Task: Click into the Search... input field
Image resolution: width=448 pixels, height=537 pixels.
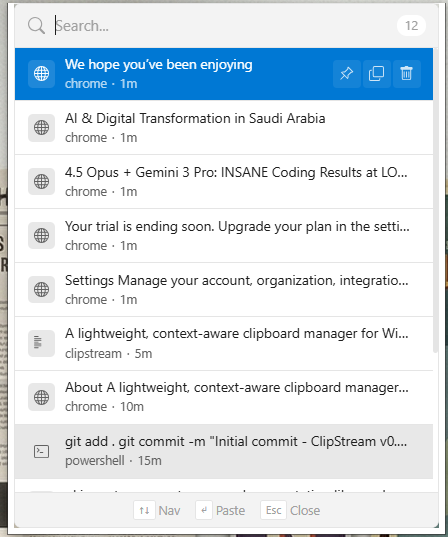Action: coord(223,26)
